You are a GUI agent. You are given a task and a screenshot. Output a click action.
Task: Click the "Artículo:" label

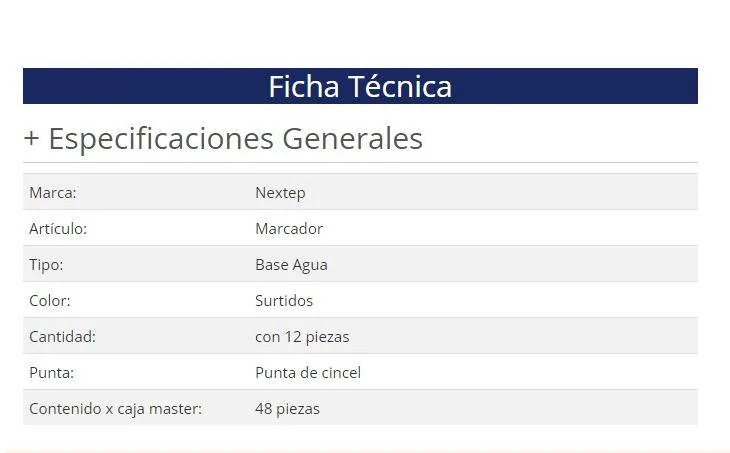tap(58, 229)
